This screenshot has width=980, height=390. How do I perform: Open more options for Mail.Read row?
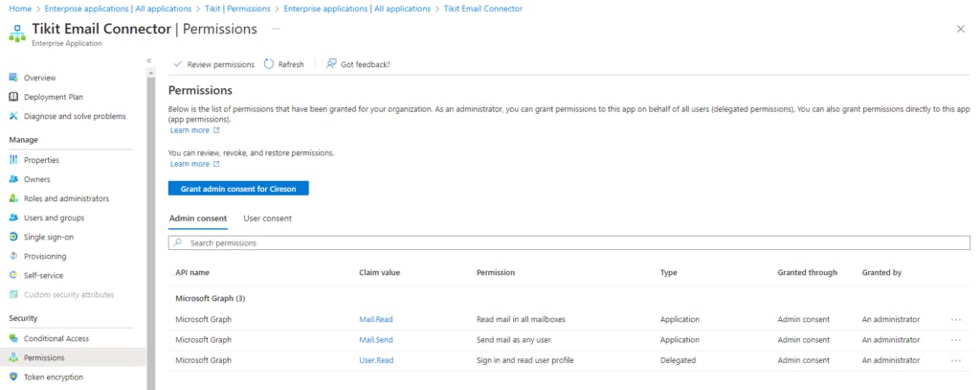pos(955,319)
